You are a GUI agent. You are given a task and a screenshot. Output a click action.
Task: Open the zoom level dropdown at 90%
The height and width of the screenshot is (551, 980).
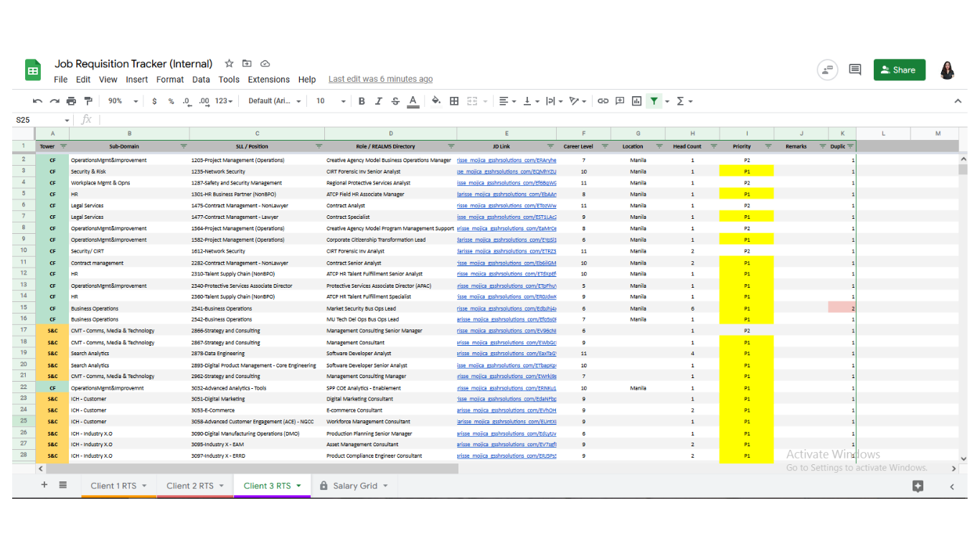tap(123, 101)
